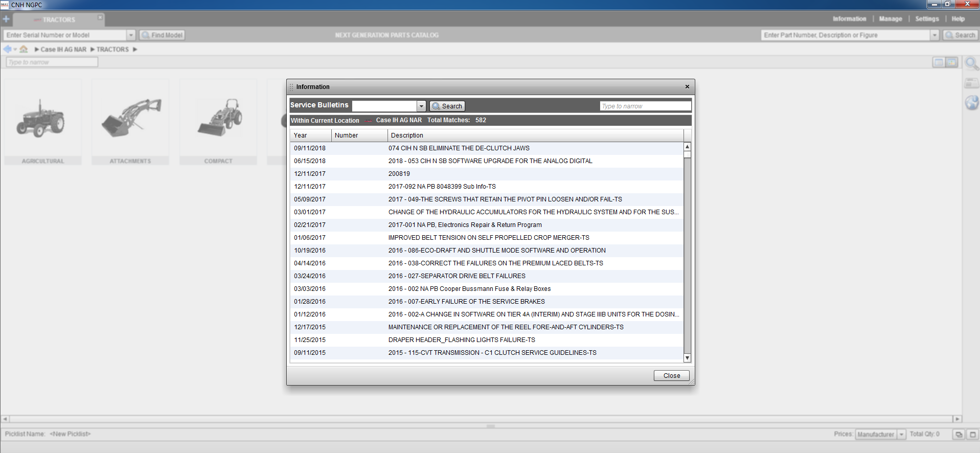This screenshot has height=453, width=980.
Task: Click the picklist restore window icon
Action: (x=959, y=434)
